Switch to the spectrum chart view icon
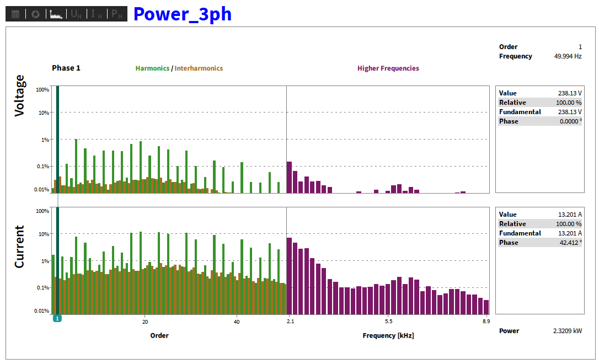This screenshot has width=599, height=364. (x=56, y=14)
